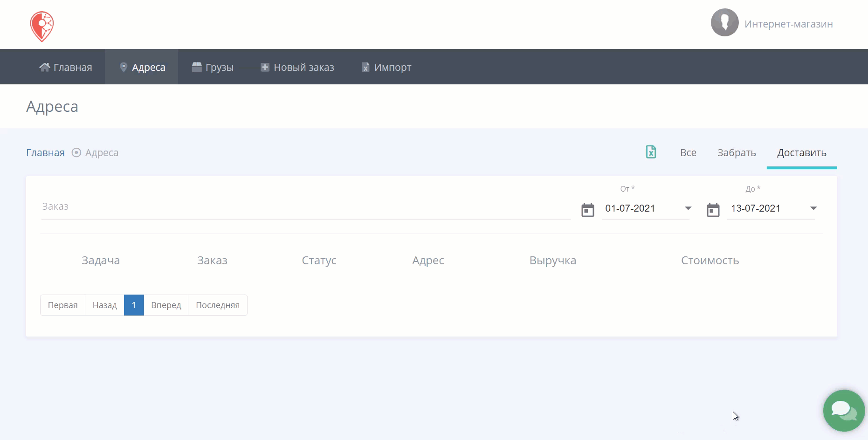Image resolution: width=868 pixels, height=440 pixels.
Task: Sort by the Задача column header
Action: click(101, 260)
